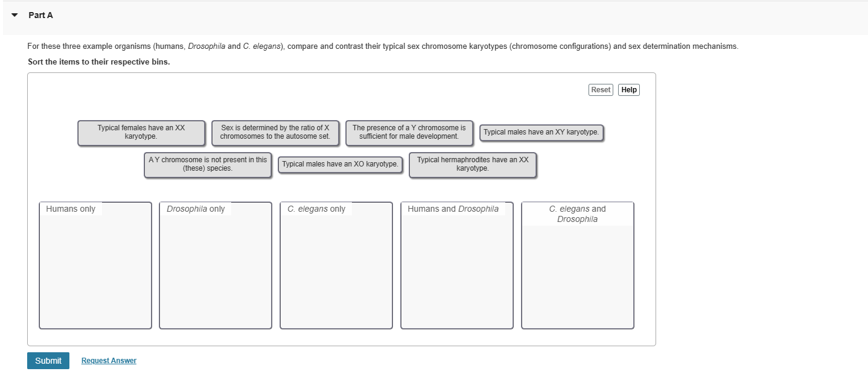The width and height of the screenshot is (868, 380).
Task: Click the 'Sort the items' instruction text
Action: 98,62
